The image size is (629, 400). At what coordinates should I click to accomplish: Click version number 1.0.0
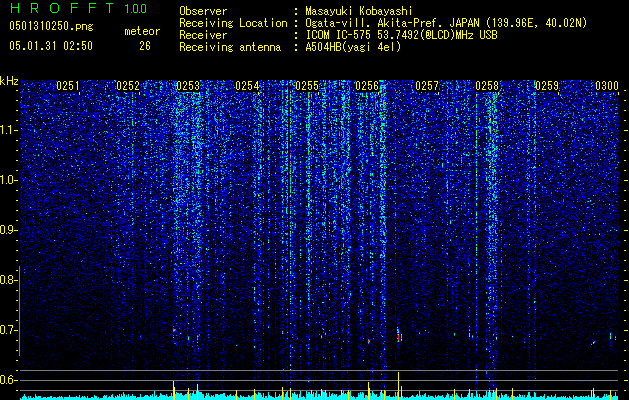tap(136, 9)
